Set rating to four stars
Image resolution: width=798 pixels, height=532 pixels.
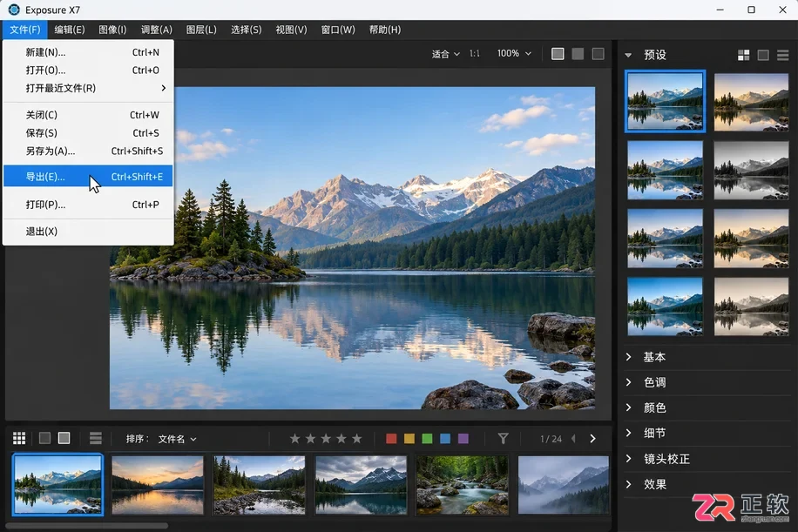click(x=342, y=439)
